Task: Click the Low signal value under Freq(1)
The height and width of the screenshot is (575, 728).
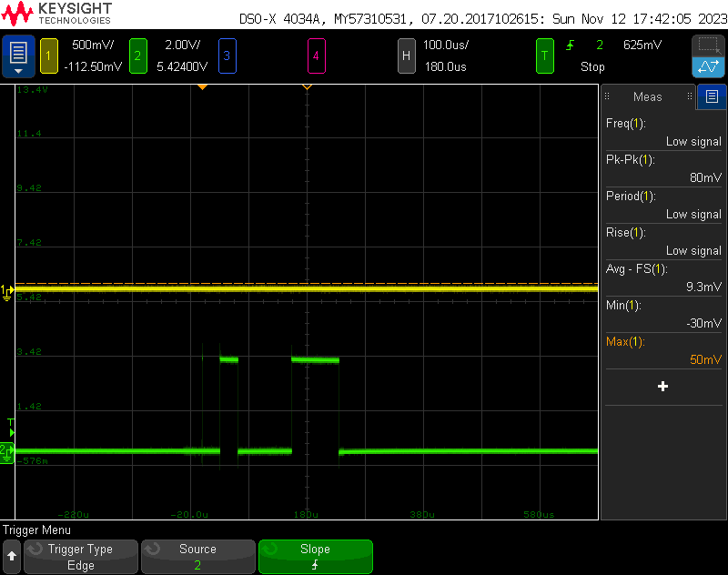Action: pyautogui.click(x=693, y=142)
